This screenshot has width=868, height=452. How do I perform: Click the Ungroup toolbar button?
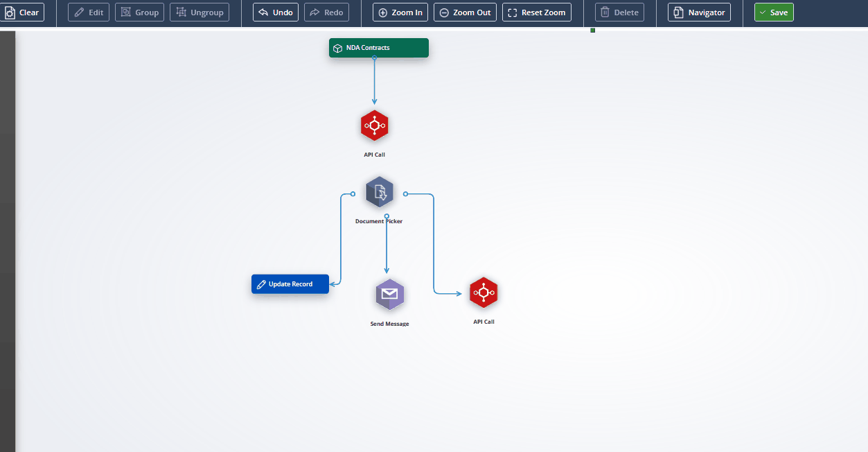pos(200,12)
